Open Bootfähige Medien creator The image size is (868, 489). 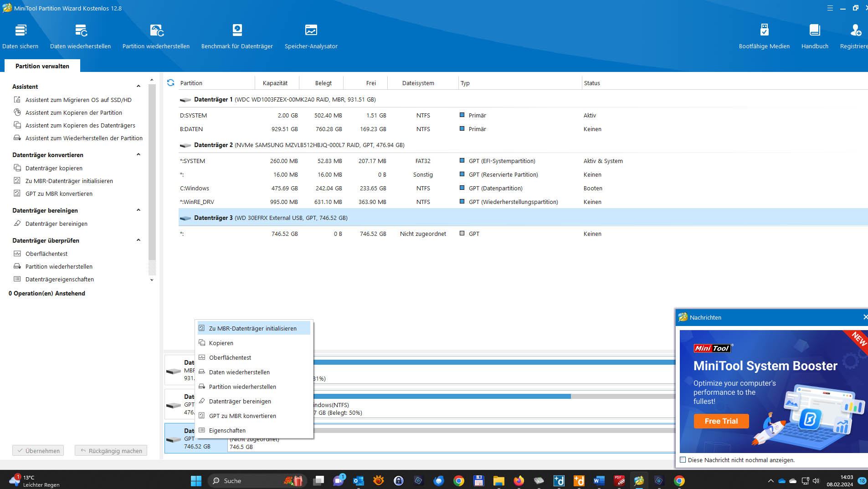pos(764,36)
